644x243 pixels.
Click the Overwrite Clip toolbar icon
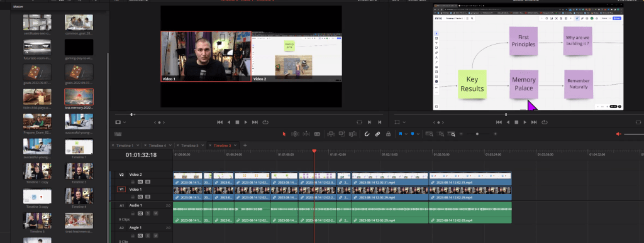[341, 134]
